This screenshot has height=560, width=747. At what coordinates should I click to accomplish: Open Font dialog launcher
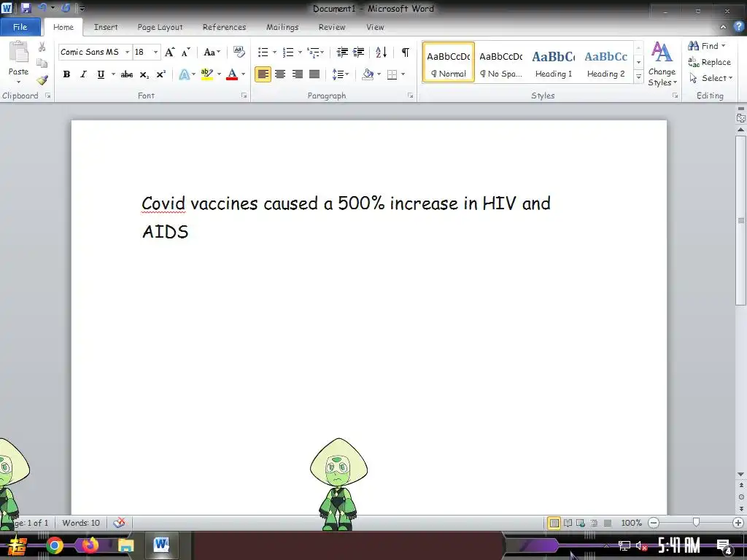coord(244,96)
